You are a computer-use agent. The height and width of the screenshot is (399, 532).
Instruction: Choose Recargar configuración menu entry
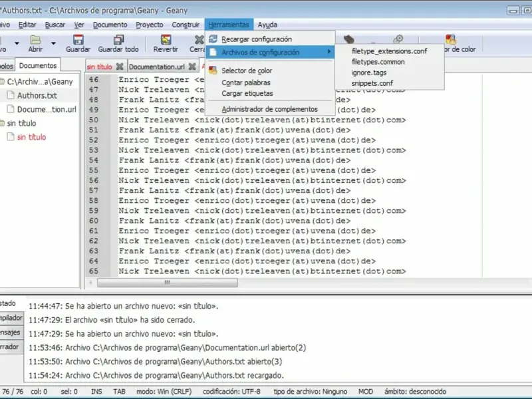[x=270, y=39]
